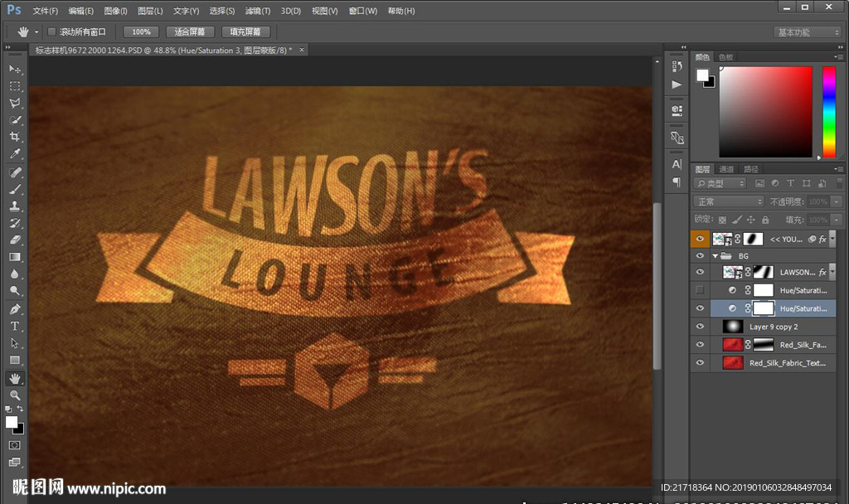Hide the Layer 9 copy 2 layer
The width and height of the screenshot is (849, 504).
pos(701,327)
